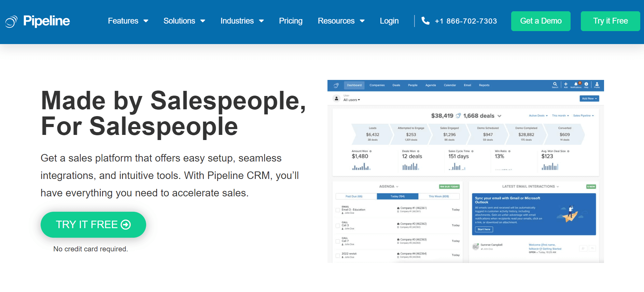Switch to the Calendar tab
This screenshot has width=644, height=292.
tap(450, 85)
